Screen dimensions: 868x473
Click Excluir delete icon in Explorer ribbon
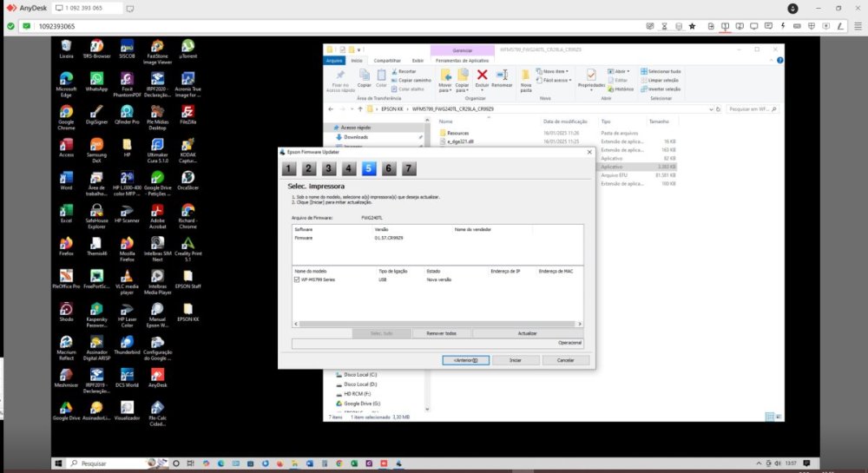(482, 78)
